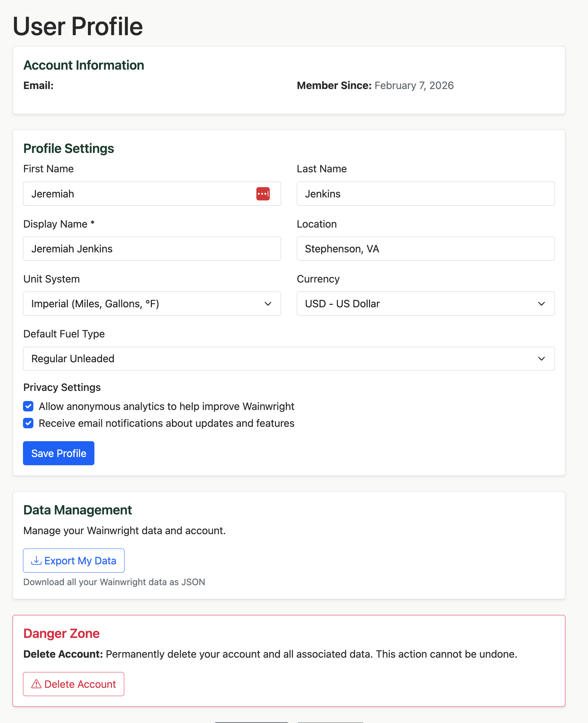
Task: Select the Regular Unleaded fuel type control
Action: click(x=289, y=358)
